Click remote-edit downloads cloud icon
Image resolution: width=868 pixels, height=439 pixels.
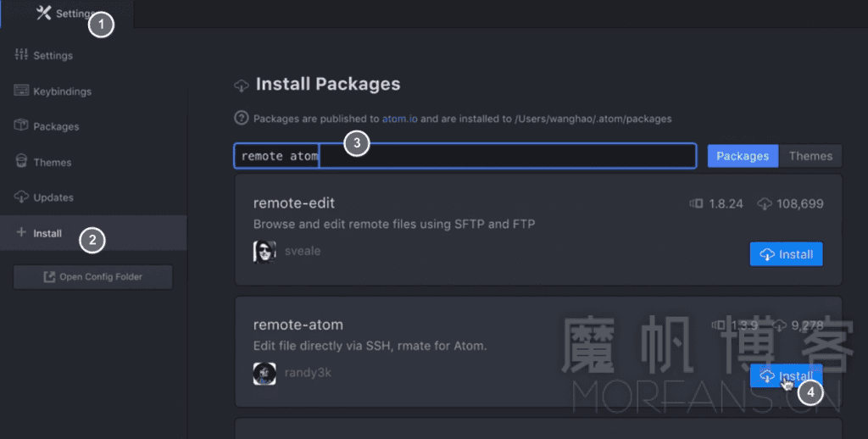pyautogui.click(x=765, y=204)
